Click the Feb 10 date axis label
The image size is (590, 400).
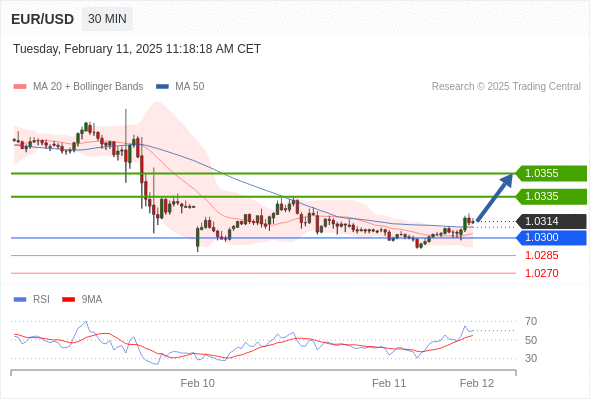(x=198, y=383)
